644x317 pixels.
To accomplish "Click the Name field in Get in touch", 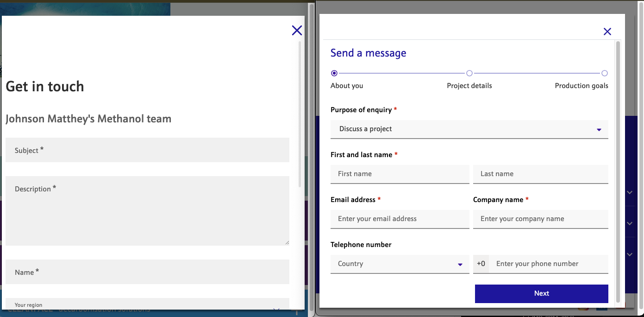I will (147, 272).
